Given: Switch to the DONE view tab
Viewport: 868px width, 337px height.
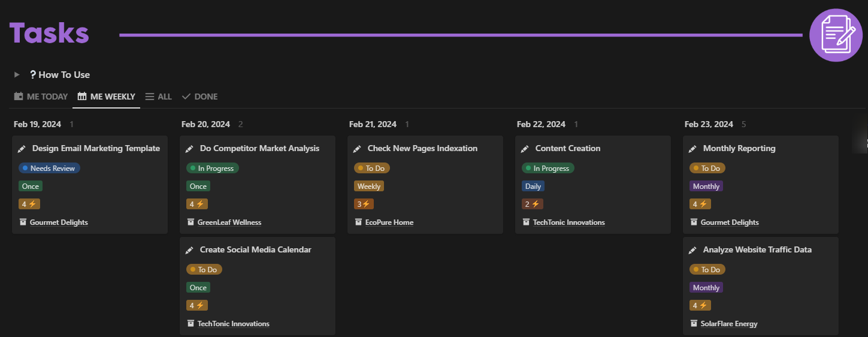Looking at the screenshot, I should click(199, 97).
